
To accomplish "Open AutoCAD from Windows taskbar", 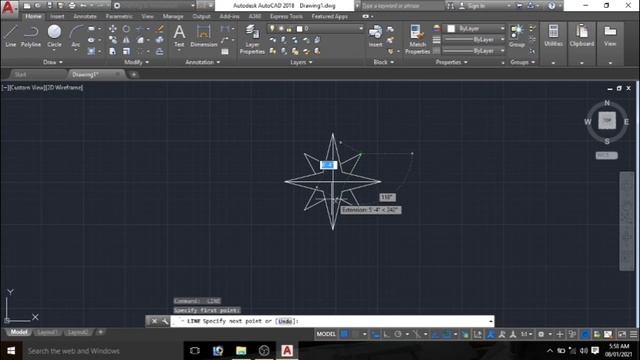I will [x=287, y=351].
